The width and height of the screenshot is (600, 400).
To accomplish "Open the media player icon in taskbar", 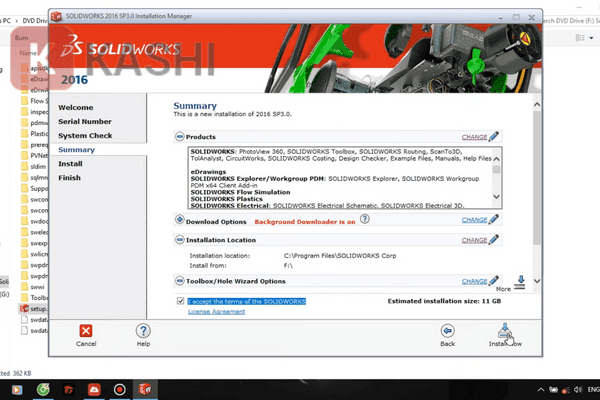I will (17, 390).
